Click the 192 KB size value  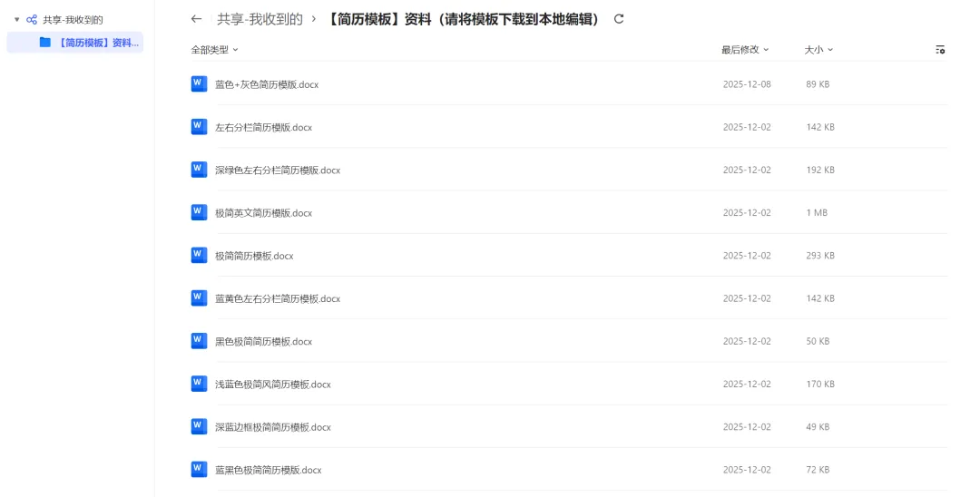(820, 170)
